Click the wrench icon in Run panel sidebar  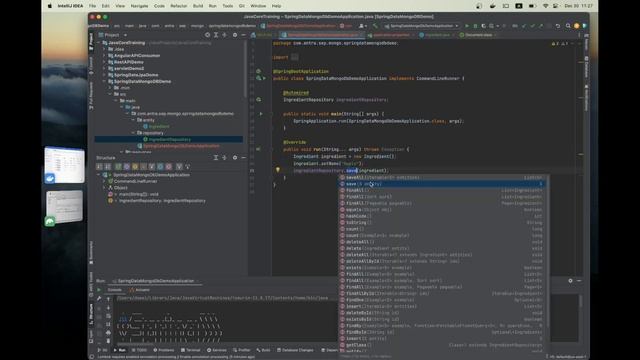[x=99, y=299]
